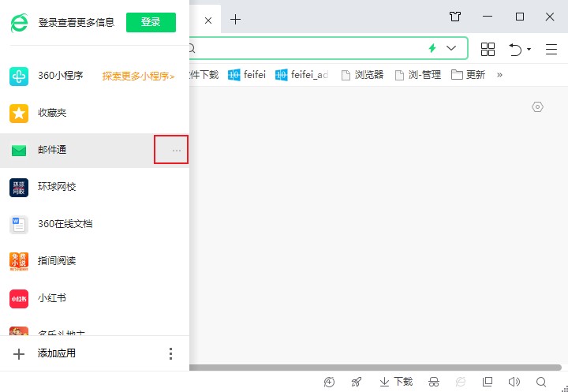This screenshot has width=568, height=392.
Task: Click the plus icon beside 添加应用
Action: click(19, 354)
